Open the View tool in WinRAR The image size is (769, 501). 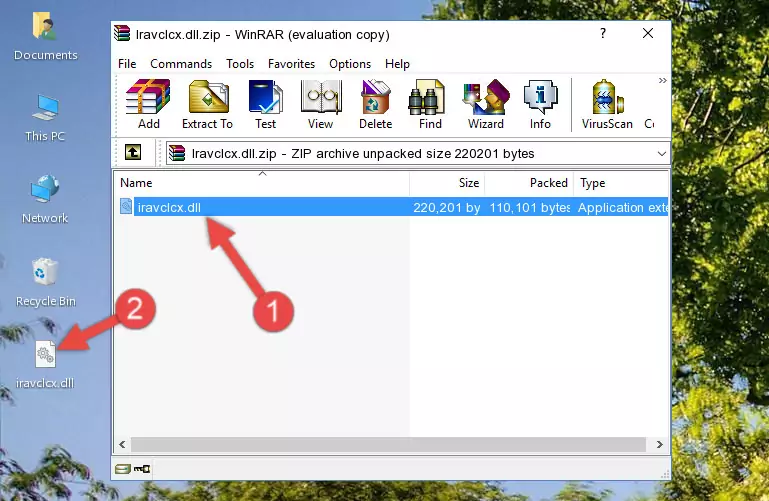[x=321, y=104]
